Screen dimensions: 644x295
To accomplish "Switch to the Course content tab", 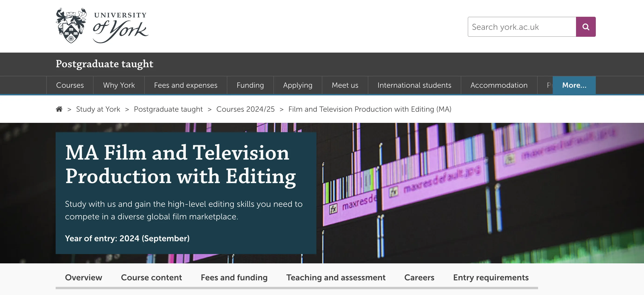I will tap(151, 278).
